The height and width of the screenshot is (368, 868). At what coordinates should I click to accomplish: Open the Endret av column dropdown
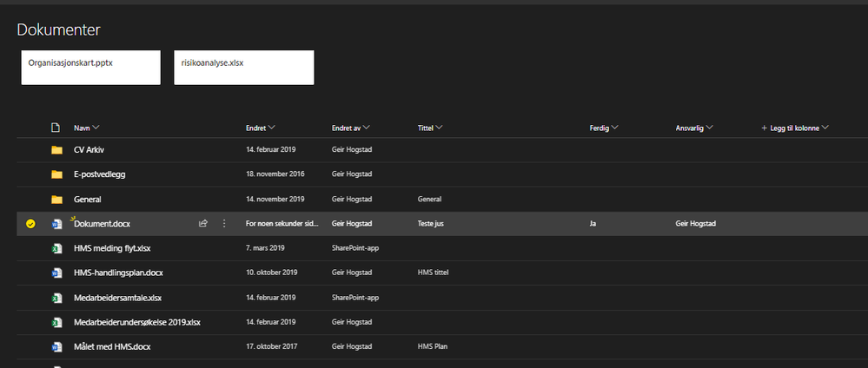click(351, 128)
